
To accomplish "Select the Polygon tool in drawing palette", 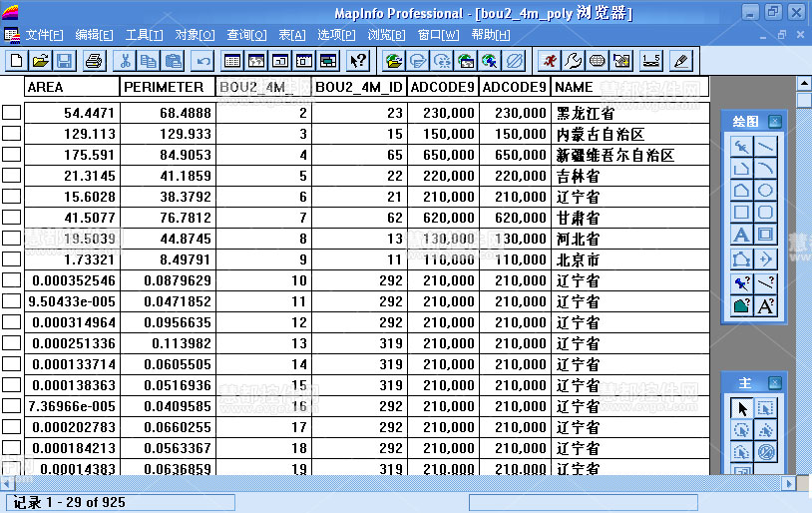I will pyautogui.click(x=741, y=191).
